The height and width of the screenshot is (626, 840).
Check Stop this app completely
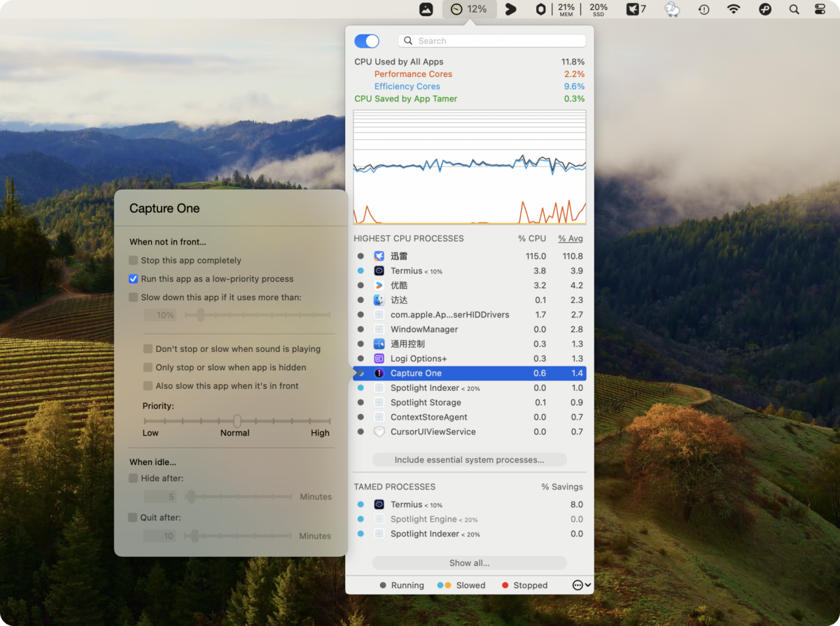(133, 260)
